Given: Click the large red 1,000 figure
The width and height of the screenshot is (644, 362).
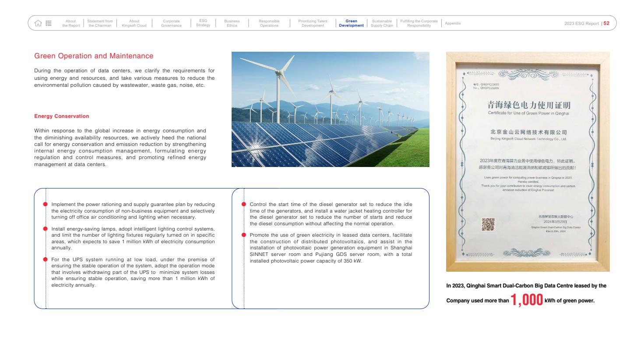Looking at the screenshot, I should (527, 300).
